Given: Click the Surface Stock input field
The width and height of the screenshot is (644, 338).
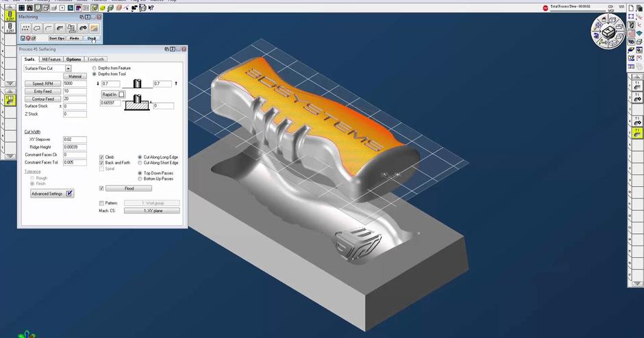Looking at the screenshot, I should click(x=75, y=106).
